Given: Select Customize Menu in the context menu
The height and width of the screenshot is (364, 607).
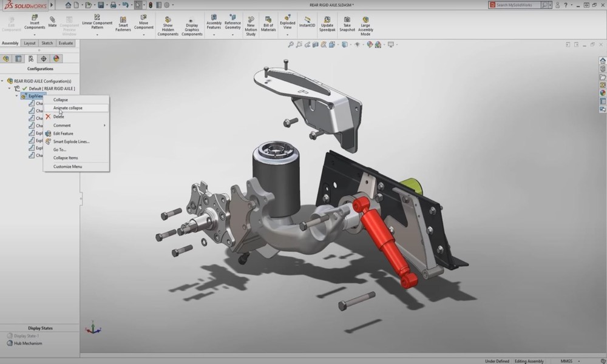Looking at the screenshot, I should coord(67,166).
